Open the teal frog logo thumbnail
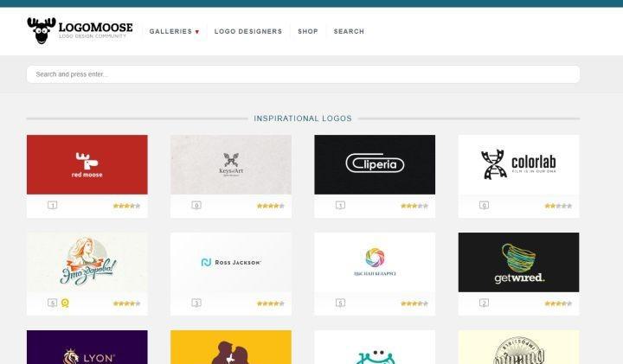Viewport: 623px width, 364px height. tap(375, 347)
